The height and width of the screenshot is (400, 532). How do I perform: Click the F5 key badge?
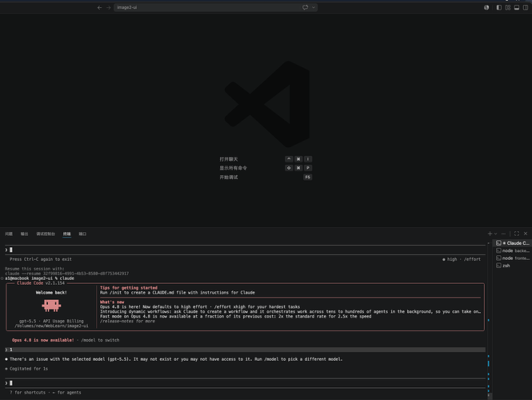307,177
